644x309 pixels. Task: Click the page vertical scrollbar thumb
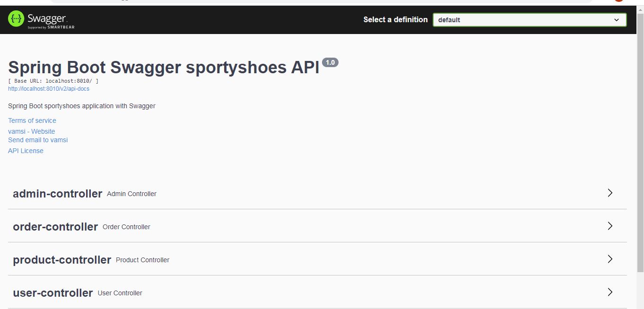pos(640,142)
